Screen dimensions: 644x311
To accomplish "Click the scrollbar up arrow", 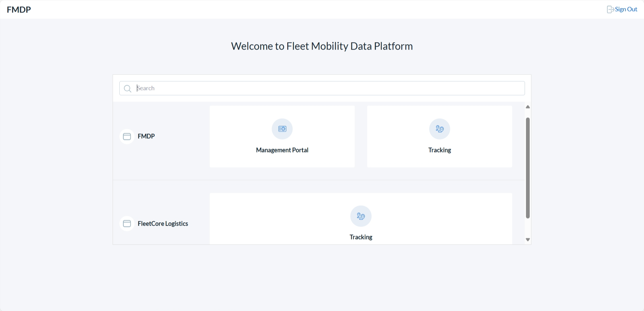I will click(528, 107).
